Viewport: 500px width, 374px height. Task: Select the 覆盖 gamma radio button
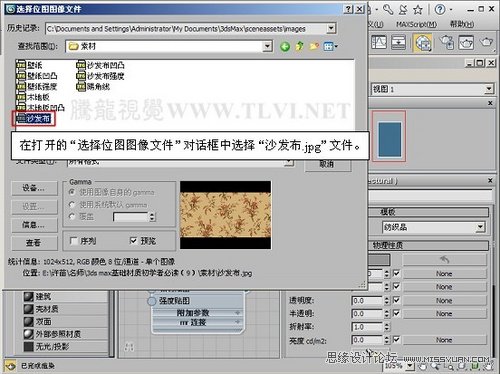pos(72,216)
